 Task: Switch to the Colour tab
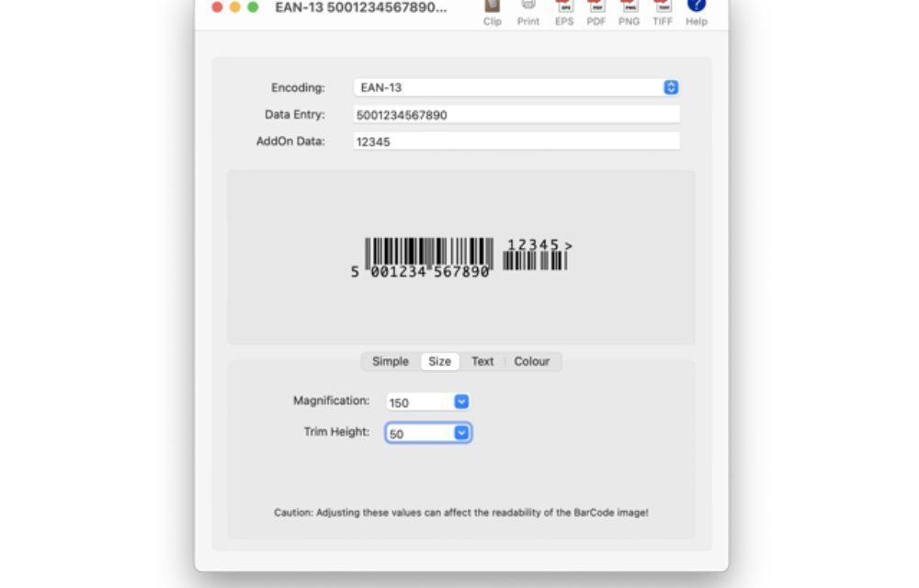pos(531,361)
